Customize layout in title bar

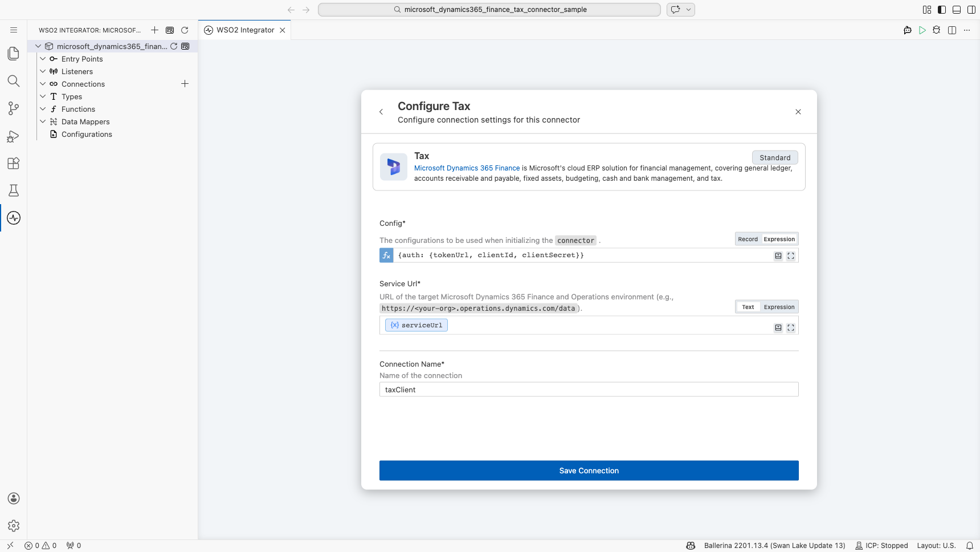pos(927,10)
